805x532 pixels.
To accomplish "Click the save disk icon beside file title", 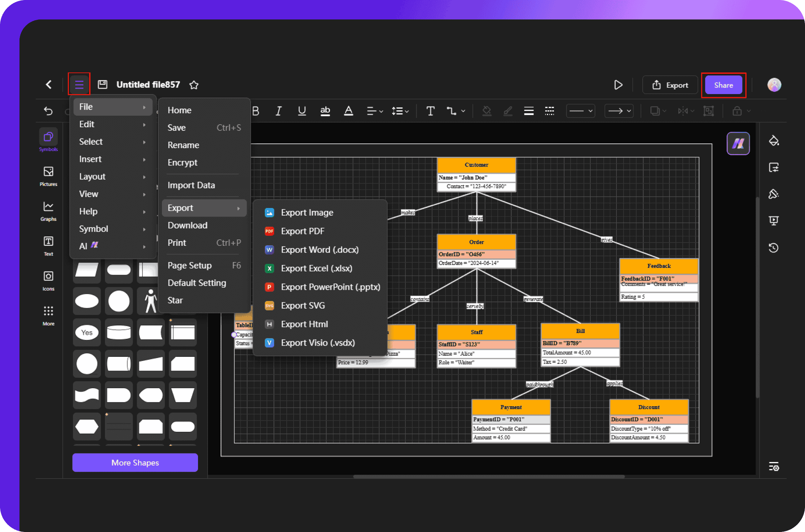I will tap(103, 85).
